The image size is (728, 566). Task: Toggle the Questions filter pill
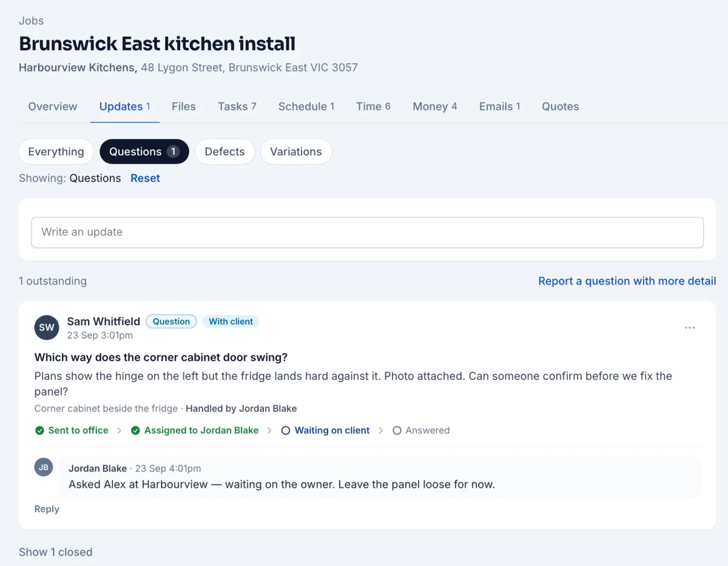pos(144,152)
